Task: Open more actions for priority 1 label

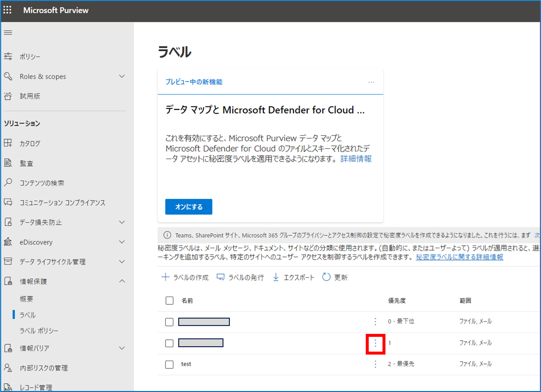Action: (x=376, y=343)
